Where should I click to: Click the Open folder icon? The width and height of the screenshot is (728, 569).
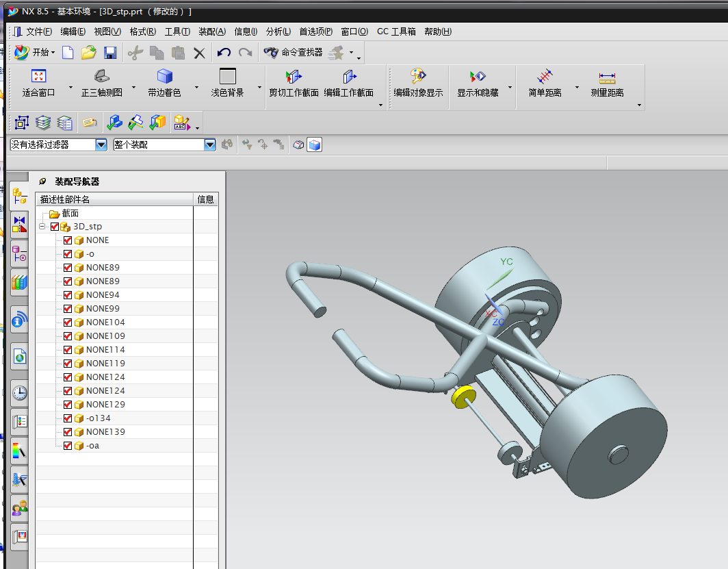[89, 53]
